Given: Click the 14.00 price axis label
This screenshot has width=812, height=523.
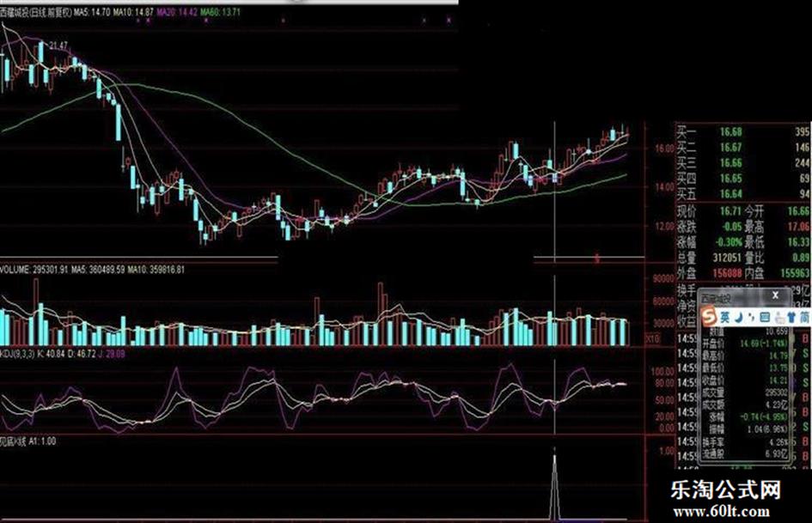Looking at the screenshot, I should (x=664, y=187).
